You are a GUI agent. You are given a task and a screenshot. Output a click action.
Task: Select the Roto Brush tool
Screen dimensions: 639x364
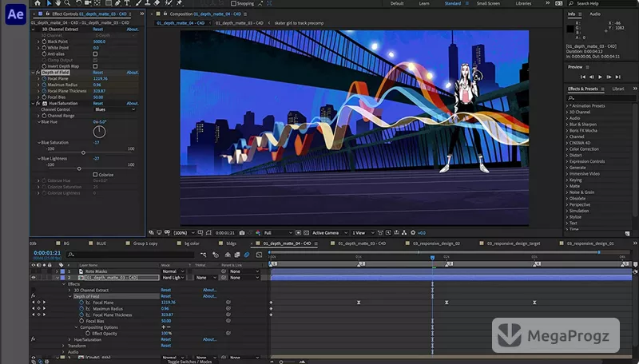click(x=169, y=3)
